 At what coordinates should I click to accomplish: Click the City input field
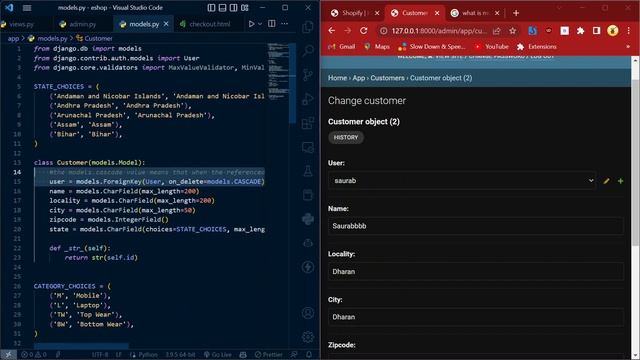(476, 317)
